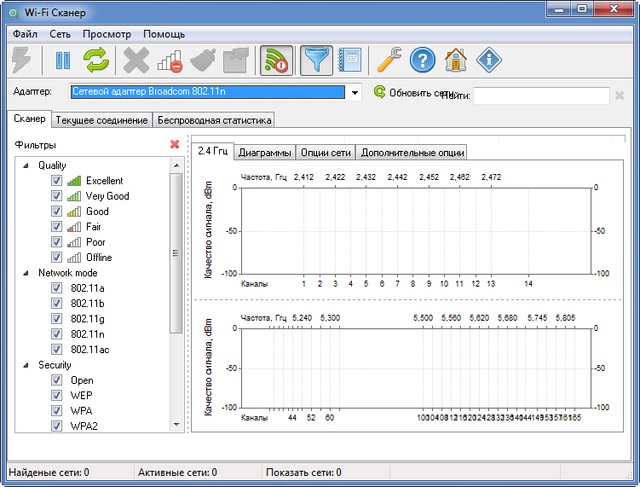Open settings with the wrench icon

tap(389, 61)
